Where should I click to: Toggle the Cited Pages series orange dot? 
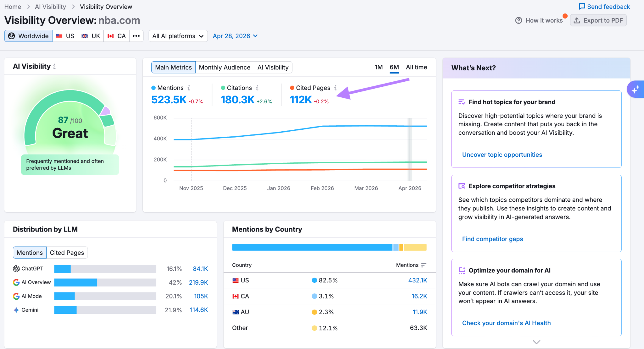pos(292,88)
